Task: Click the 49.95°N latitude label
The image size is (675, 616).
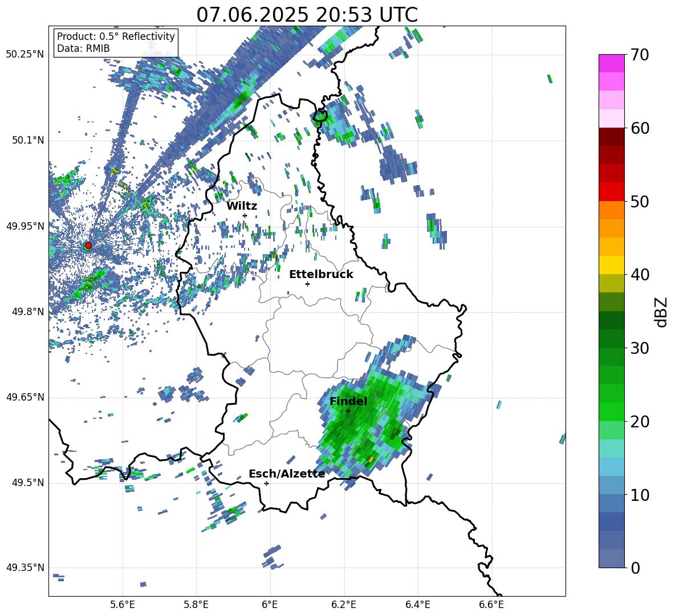Action: pyautogui.click(x=25, y=226)
